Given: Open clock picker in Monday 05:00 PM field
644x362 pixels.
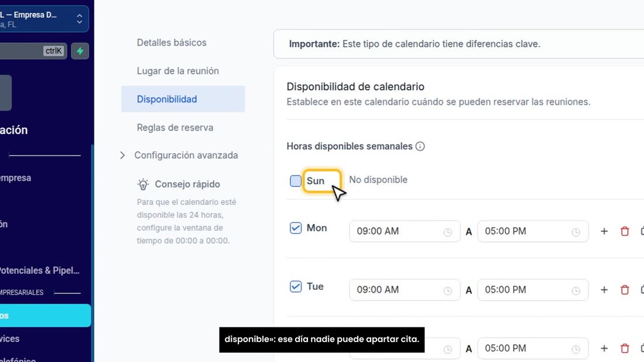Looking at the screenshot, I should pyautogui.click(x=576, y=232).
